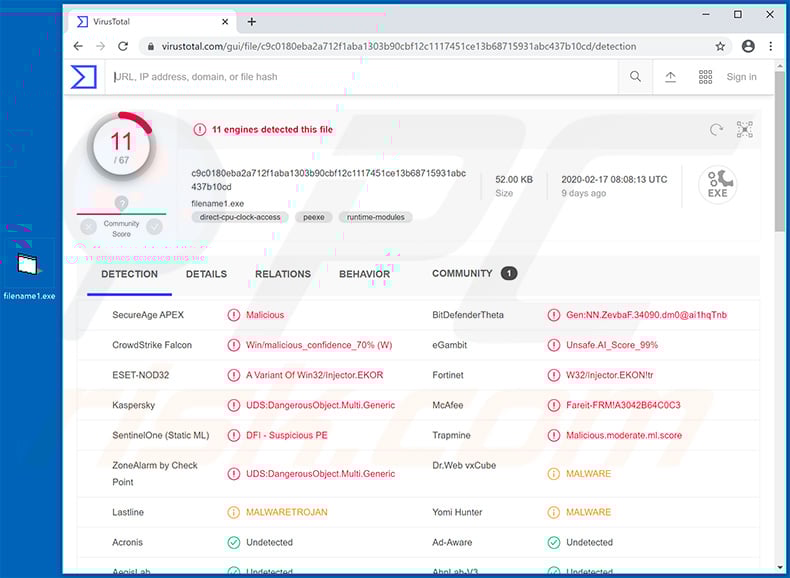Switch to the DETECTION tab
The height and width of the screenshot is (578, 790).
pos(129,274)
